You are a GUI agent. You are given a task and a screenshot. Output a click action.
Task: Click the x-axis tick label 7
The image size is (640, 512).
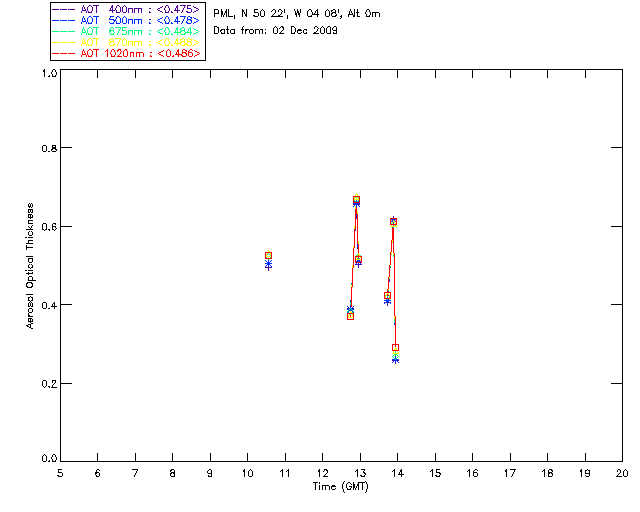[x=135, y=473]
